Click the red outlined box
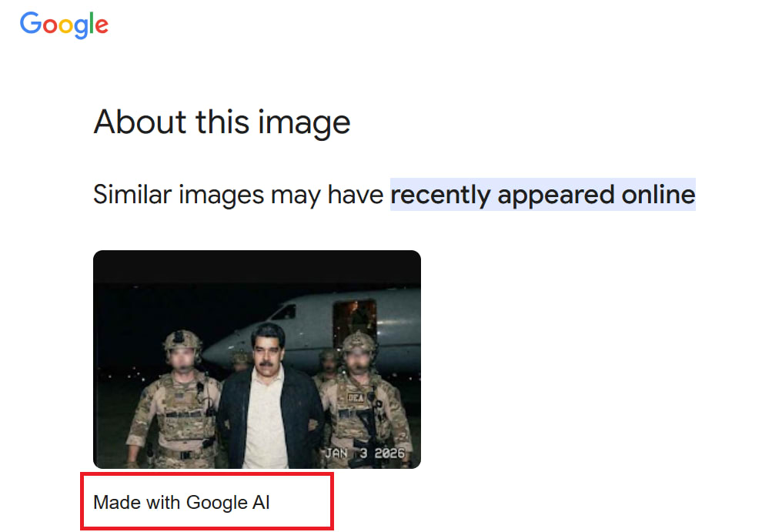Image resolution: width=772 pixels, height=532 pixels. (206, 501)
